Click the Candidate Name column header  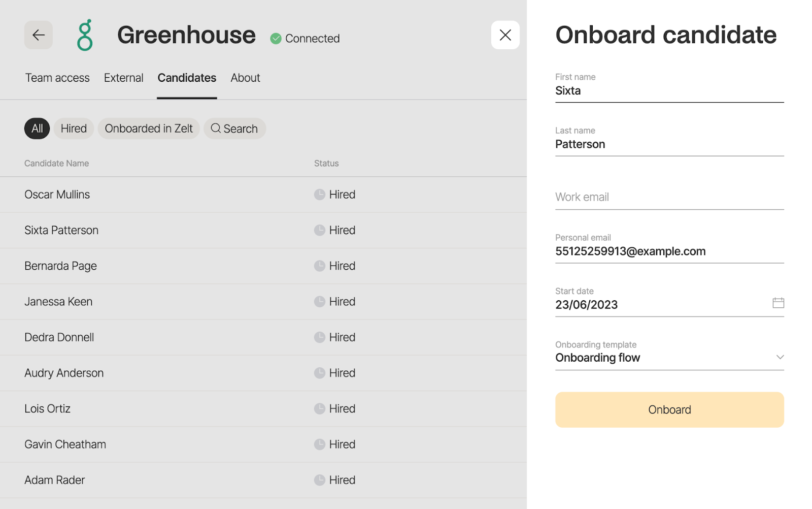[56, 163]
